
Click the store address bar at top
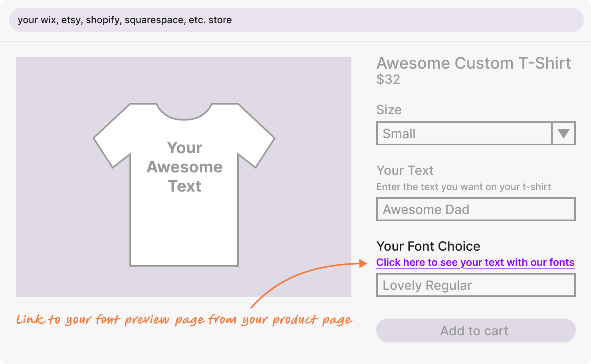pyautogui.click(x=296, y=20)
